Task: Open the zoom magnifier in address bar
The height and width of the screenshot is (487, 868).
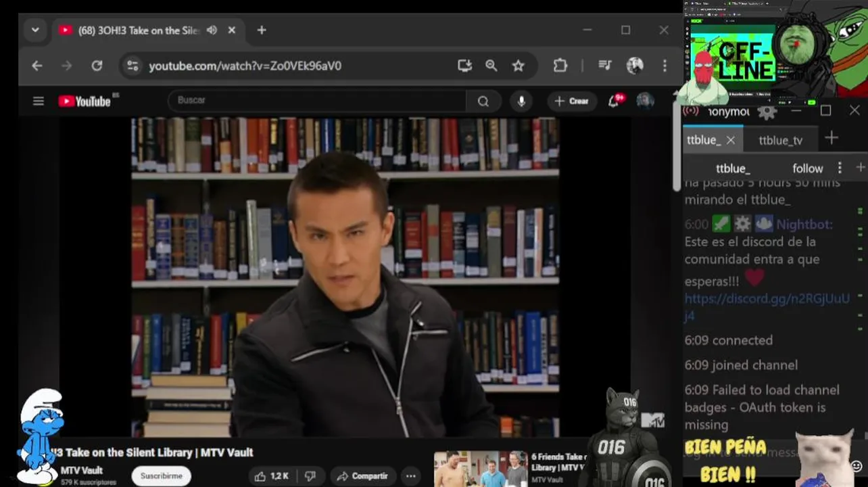Action: (491, 66)
